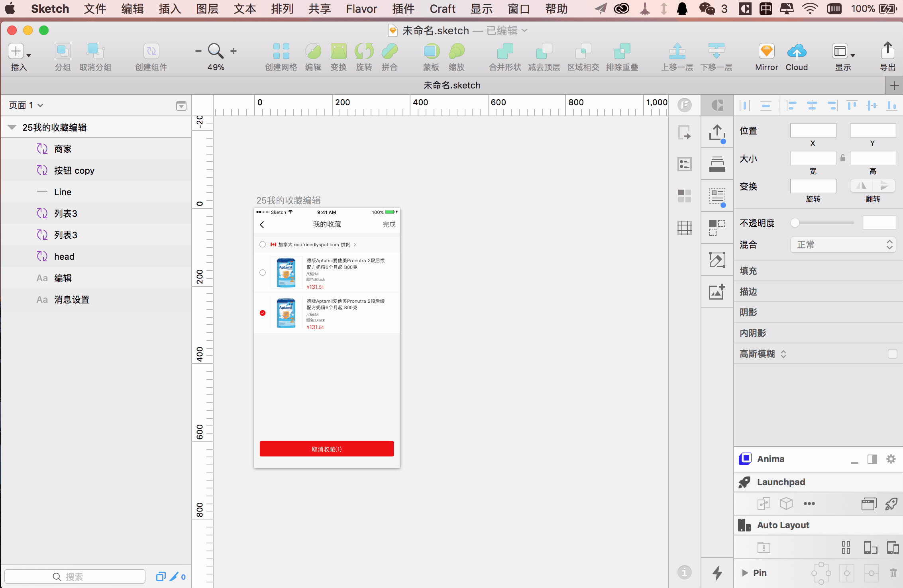Click 完成 in the artboard header
This screenshot has width=903, height=588.
coord(389,224)
